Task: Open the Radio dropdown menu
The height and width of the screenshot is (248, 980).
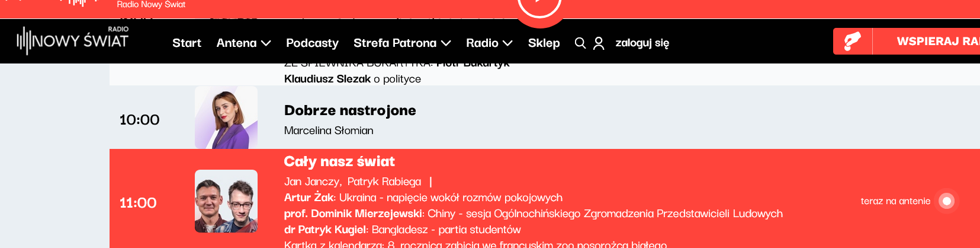Action: point(489,43)
